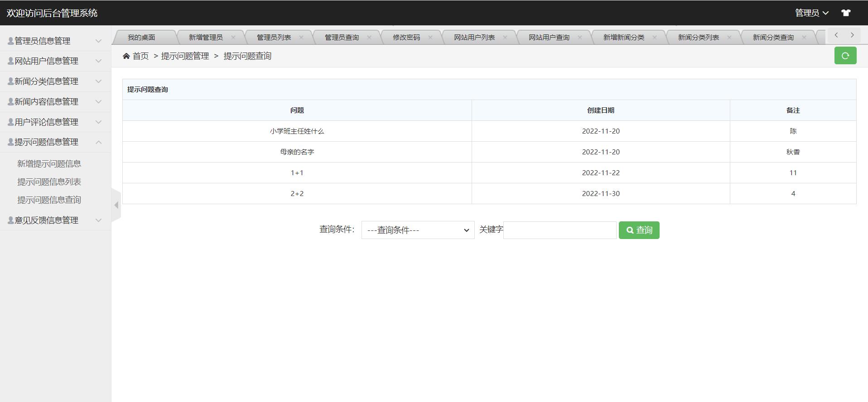Close the 新增管理员 tab

click(233, 37)
